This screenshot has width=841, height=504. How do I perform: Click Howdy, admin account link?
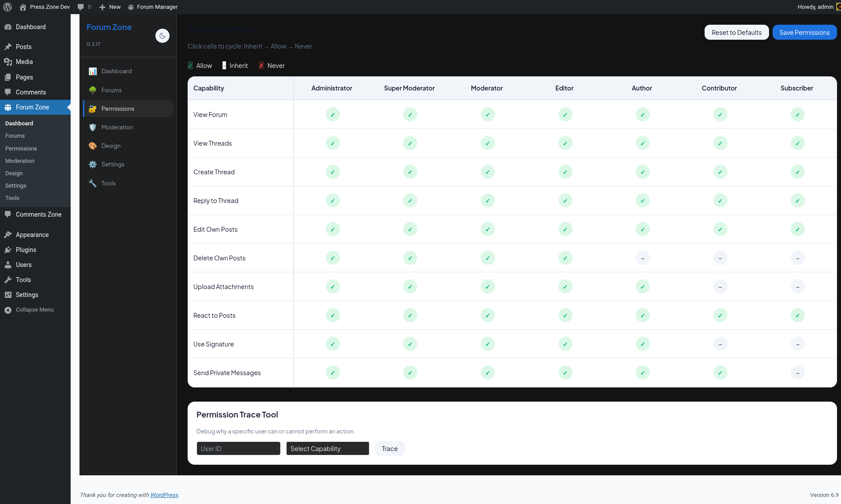[818, 7]
